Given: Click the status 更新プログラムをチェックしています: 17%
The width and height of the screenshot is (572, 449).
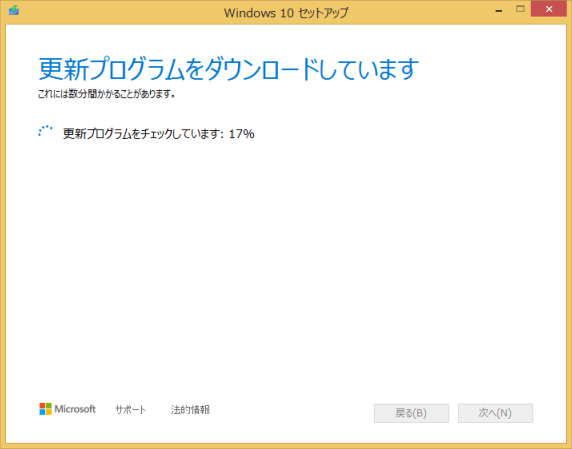Looking at the screenshot, I should [158, 134].
